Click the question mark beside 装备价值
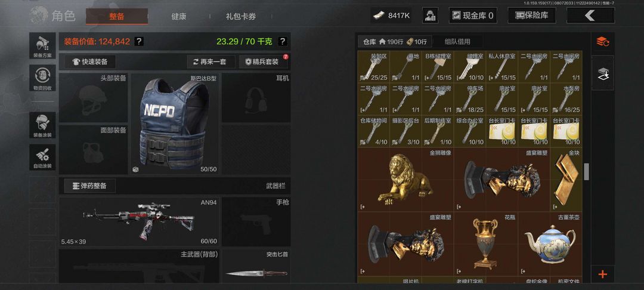644x290 pixels. 139,41
